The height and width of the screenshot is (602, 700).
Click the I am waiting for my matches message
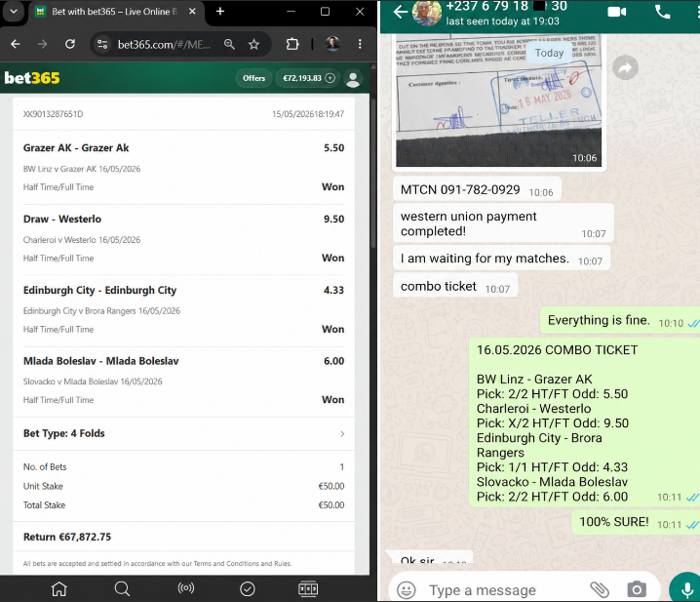(501, 259)
